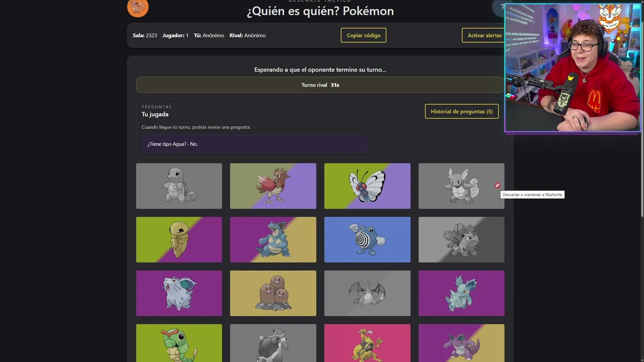Discard the Spearow card

click(x=273, y=186)
